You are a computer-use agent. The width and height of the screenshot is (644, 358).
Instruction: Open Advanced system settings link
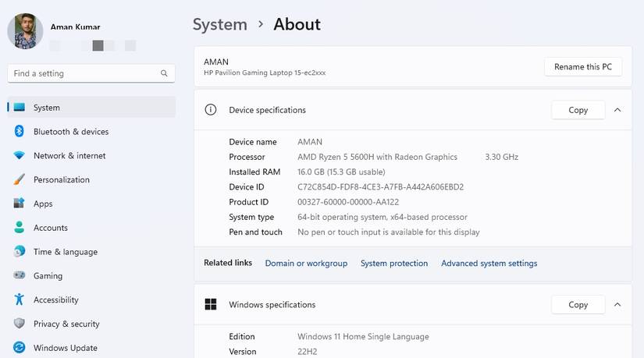point(489,264)
